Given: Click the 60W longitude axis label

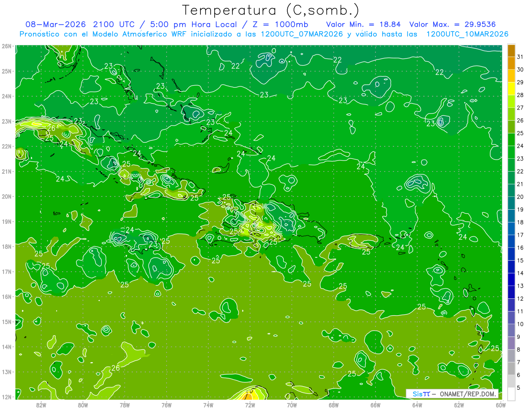Looking at the screenshot, I should tap(501, 405).
